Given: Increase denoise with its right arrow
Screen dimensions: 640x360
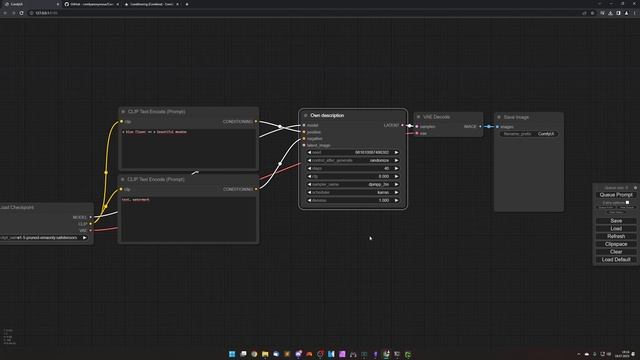Looking at the screenshot, I should coord(396,200).
